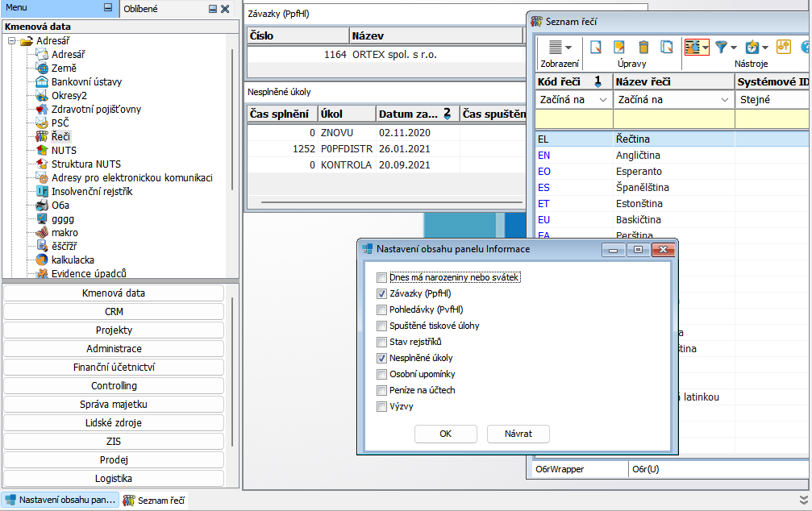This screenshot has height=511, width=812.
Task: Click the delete record trash icon
Action: click(x=643, y=48)
